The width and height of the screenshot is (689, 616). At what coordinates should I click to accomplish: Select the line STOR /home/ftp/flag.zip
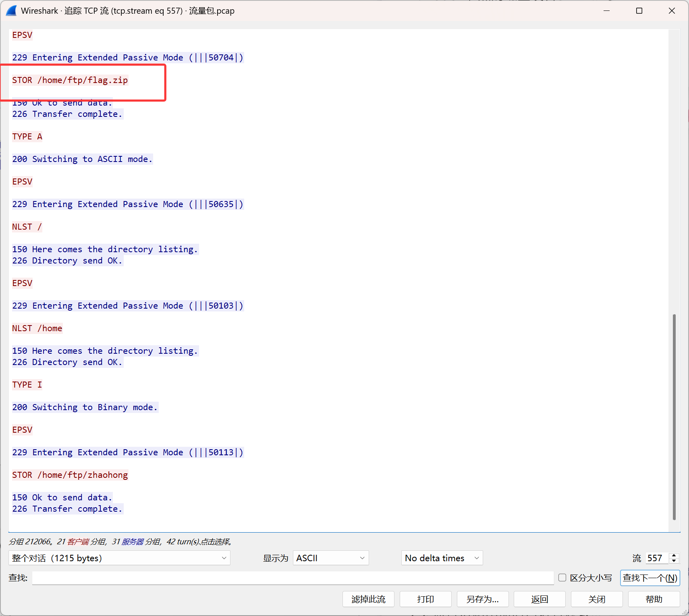[x=70, y=80]
